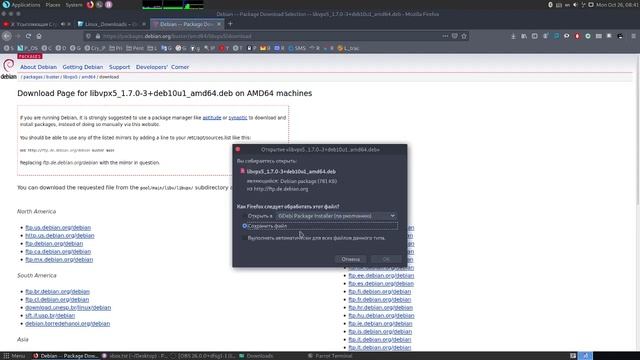
Task: Download from the ftp.br.debian.org/debian mirror
Action: click(x=58, y=291)
